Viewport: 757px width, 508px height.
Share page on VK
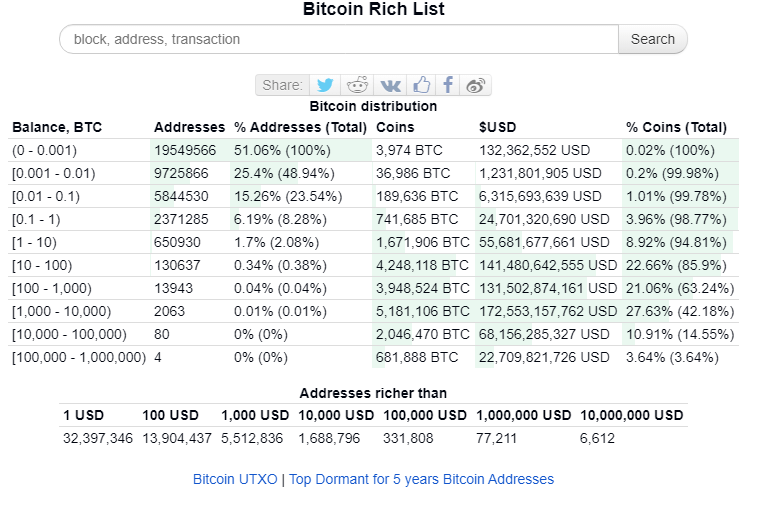point(390,85)
